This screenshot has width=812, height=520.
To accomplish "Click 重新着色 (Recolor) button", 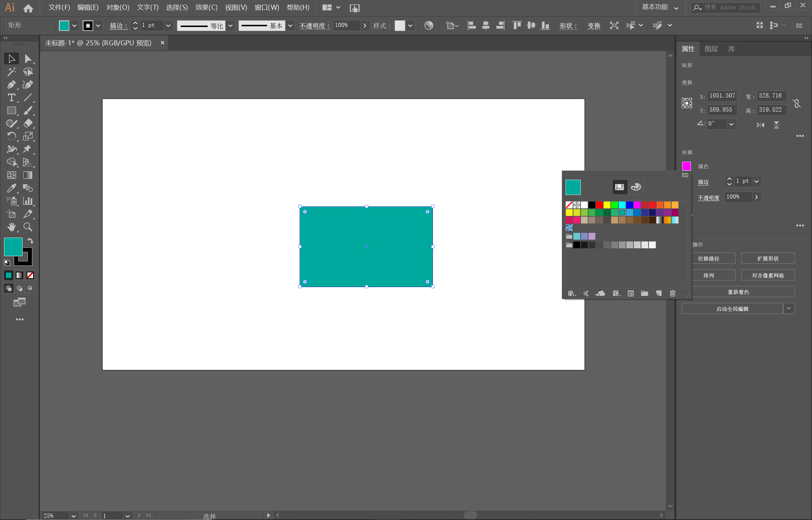I will point(739,291).
